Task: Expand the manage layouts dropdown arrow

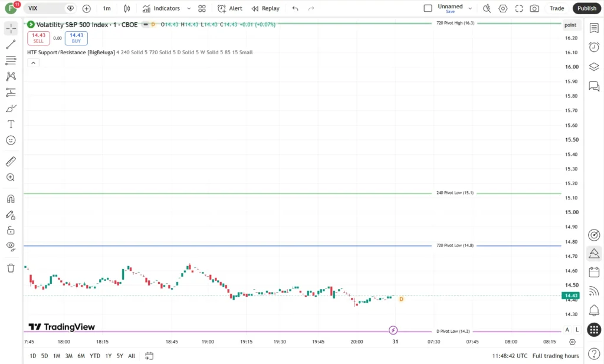Action: (470, 8)
